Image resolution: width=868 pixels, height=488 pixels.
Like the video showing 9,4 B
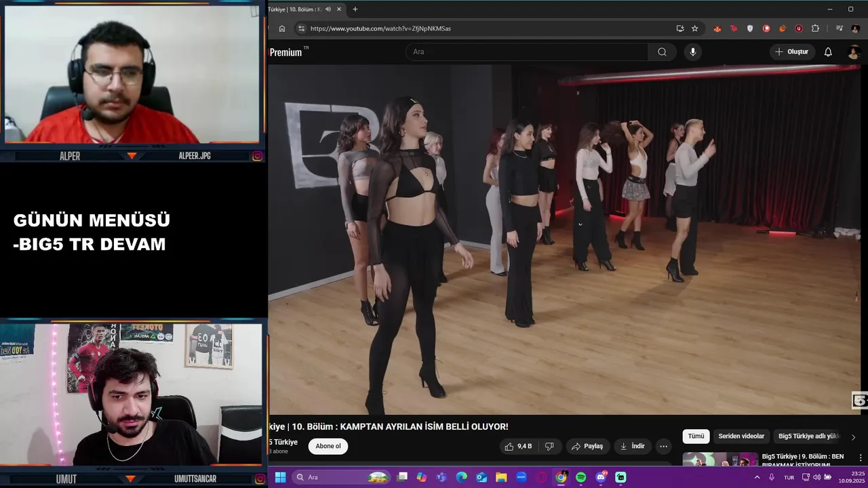pyautogui.click(x=517, y=446)
